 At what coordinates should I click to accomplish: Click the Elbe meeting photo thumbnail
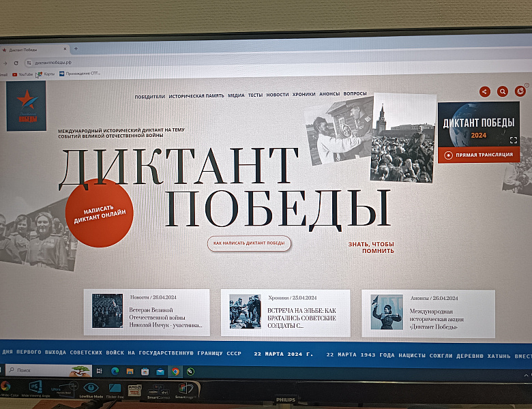pos(245,312)
